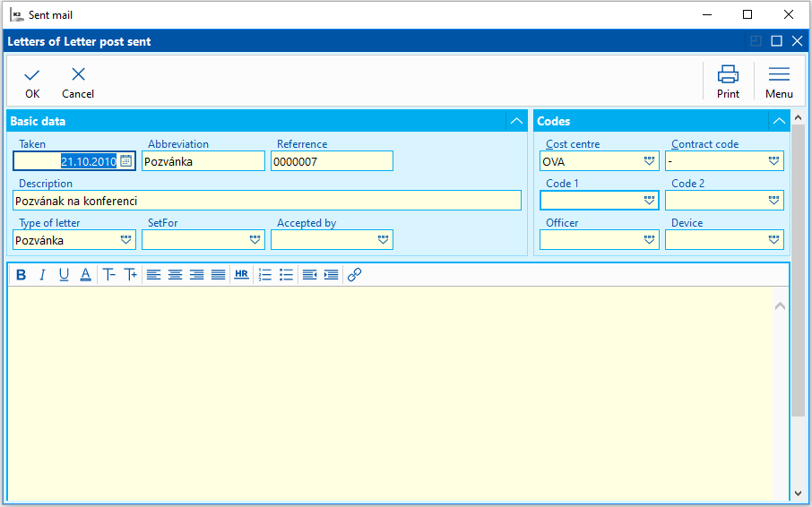Minimize the Sent mail window
This screenshot has height=507, width=812.
[x=707, y=14]
